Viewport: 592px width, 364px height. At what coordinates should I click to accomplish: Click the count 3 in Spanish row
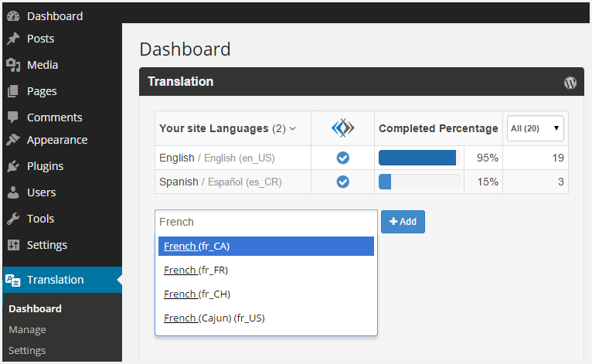click(560, 182)
